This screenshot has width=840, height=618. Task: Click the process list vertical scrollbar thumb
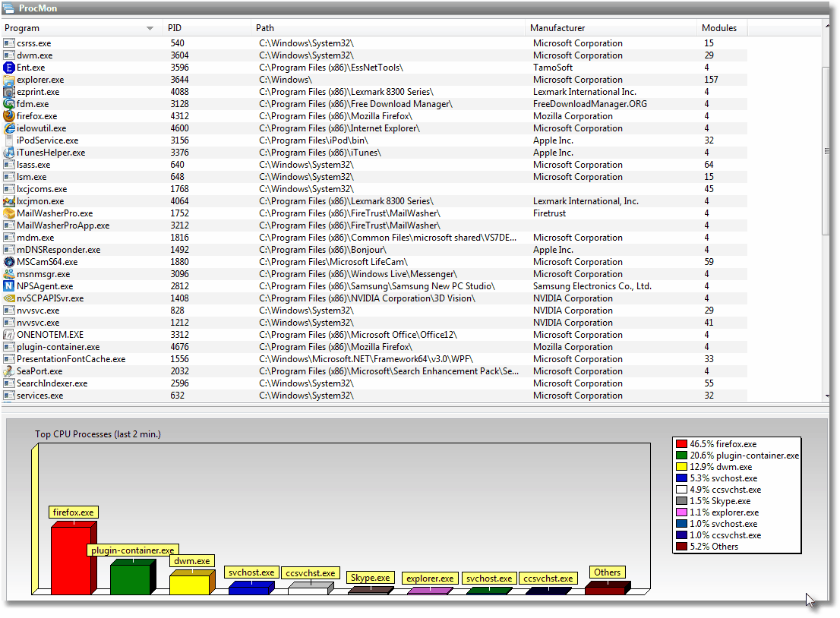click(826, 152)
